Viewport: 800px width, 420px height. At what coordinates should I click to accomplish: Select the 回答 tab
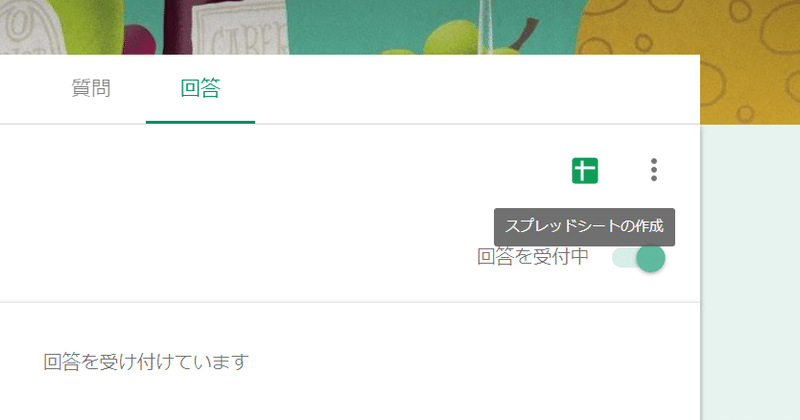[201, 88]
